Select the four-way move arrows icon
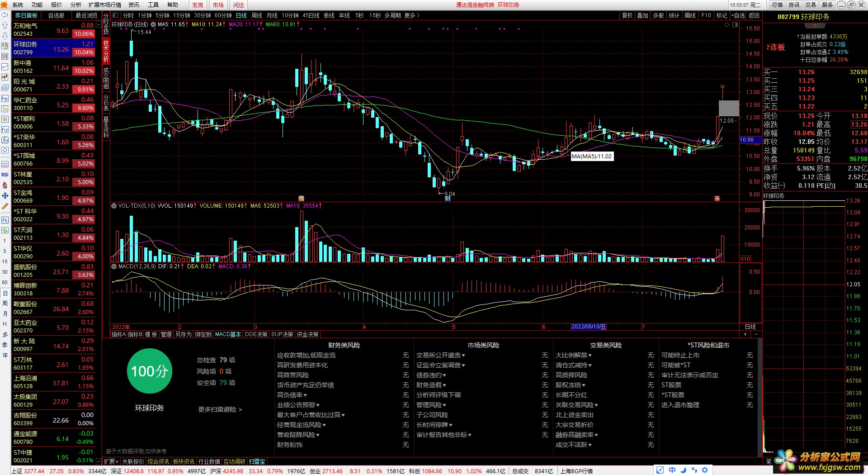Image resolution: width=868 pixels, height=475 pixels. pyautogui.click(x=5, y=195)
